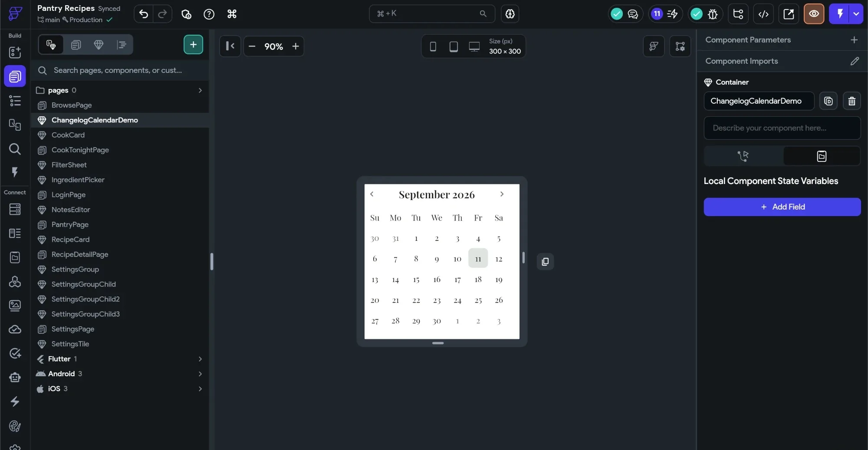Click the copy icon beside calendar canvas

click(546, 262)
